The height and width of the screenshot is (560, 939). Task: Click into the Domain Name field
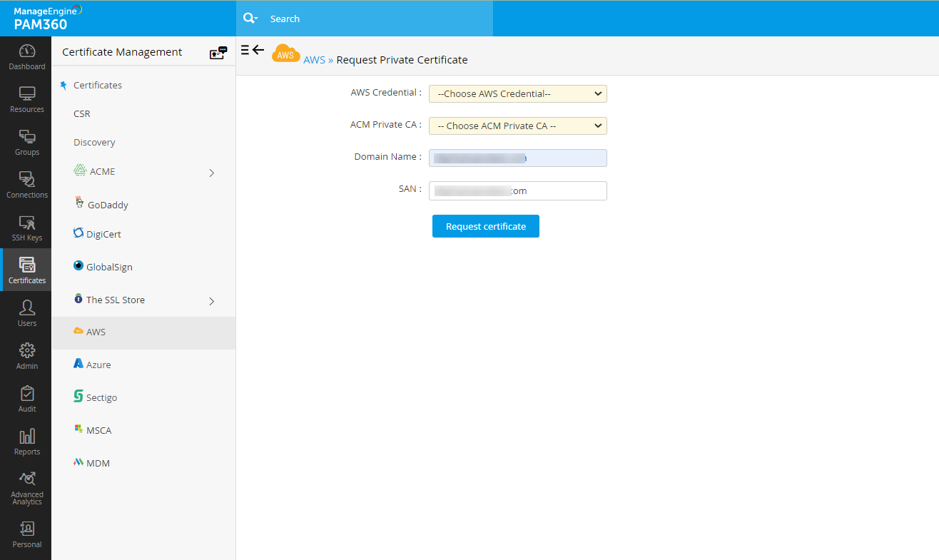pyautogui.click(x=517, y=158)
